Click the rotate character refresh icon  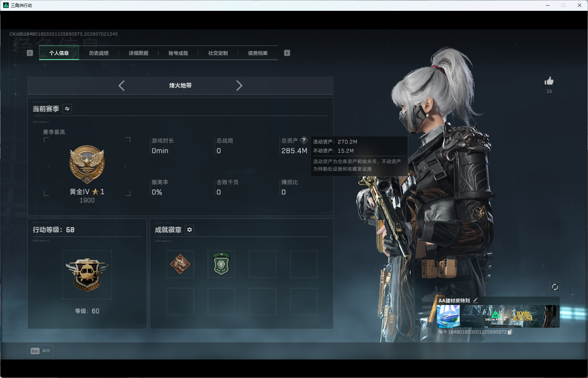(555, 287)
